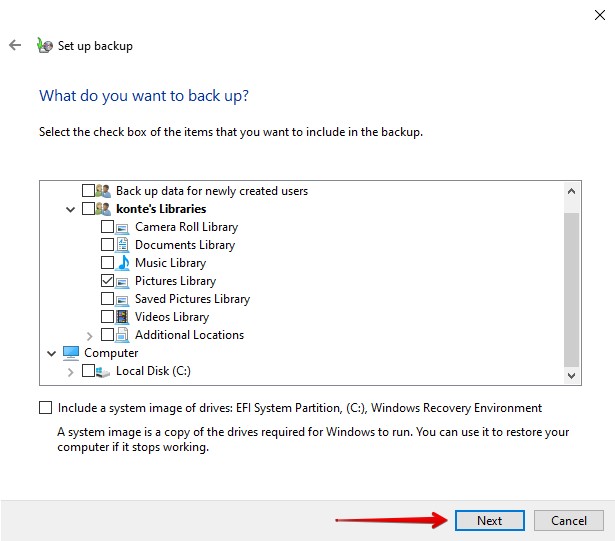Click the Local Disk (C:) drive icon
This screenshot has height=541, width=615.
pyautogui.click(x=103, y=371)
